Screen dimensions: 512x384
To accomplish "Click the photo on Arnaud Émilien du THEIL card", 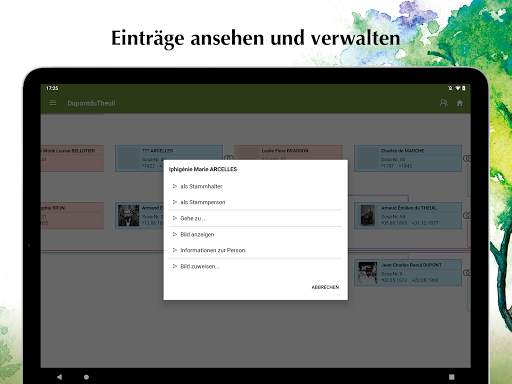I will click(368, 215).
